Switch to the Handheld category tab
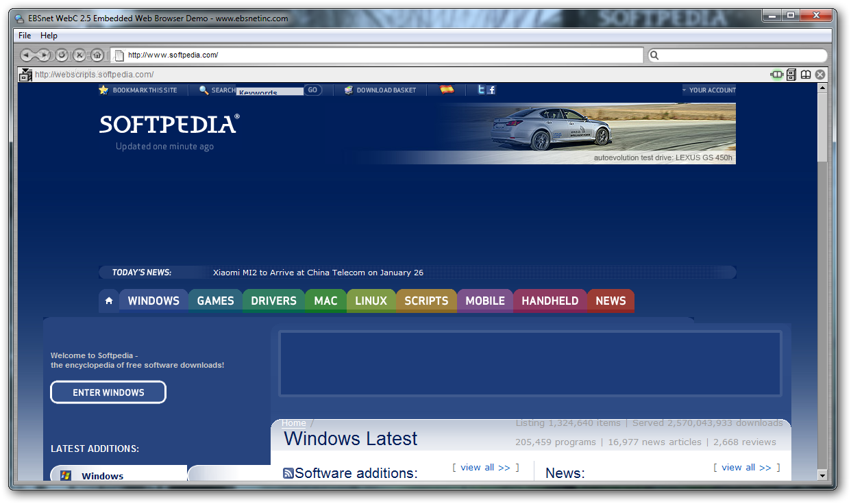This screenshot has height=504, width=851. (550, 301)
